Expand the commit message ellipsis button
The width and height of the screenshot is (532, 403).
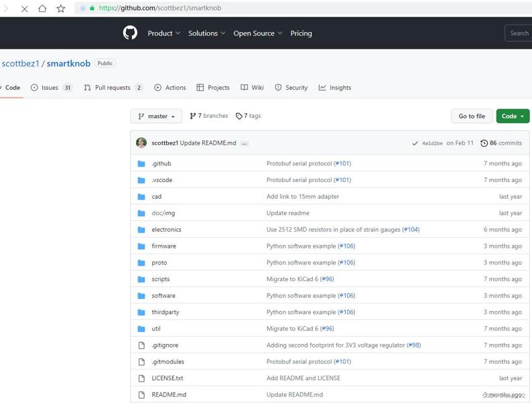coord(244,144)
